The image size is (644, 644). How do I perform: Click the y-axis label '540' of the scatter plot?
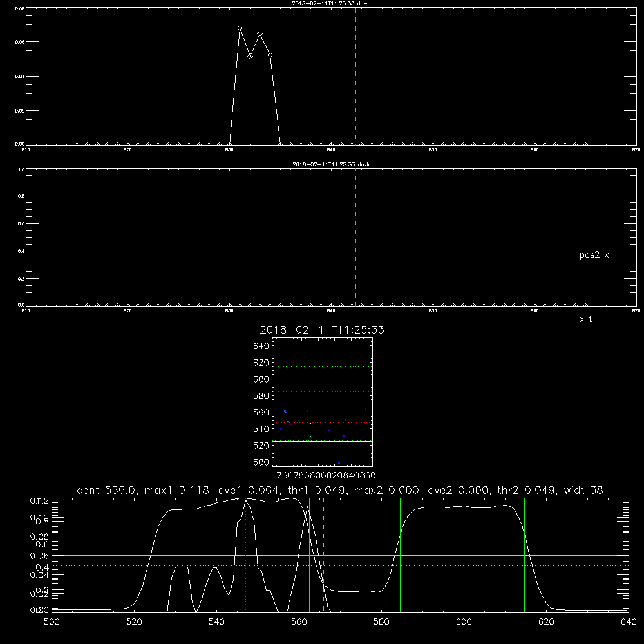pyautogui.click(x=261, y=429)
